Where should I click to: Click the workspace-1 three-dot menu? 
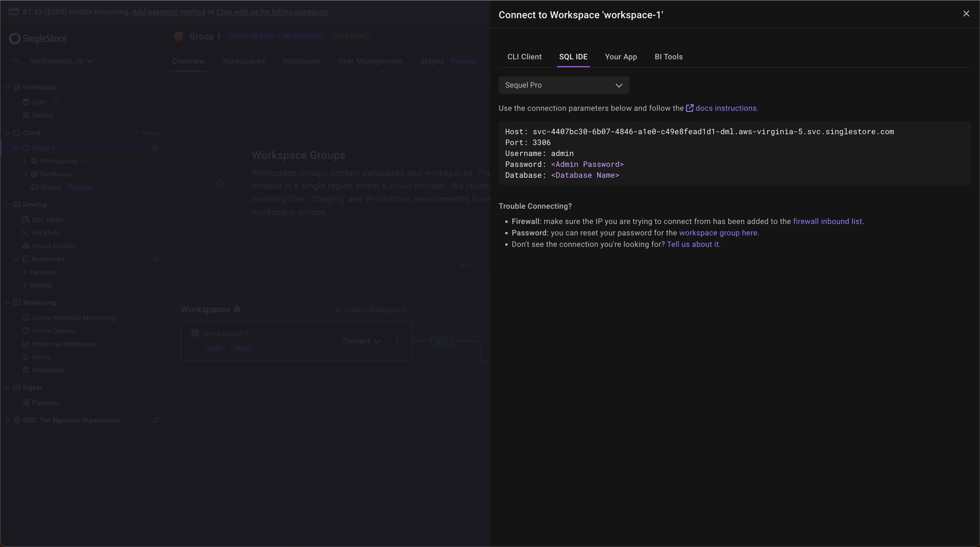[x=397, y=341]
